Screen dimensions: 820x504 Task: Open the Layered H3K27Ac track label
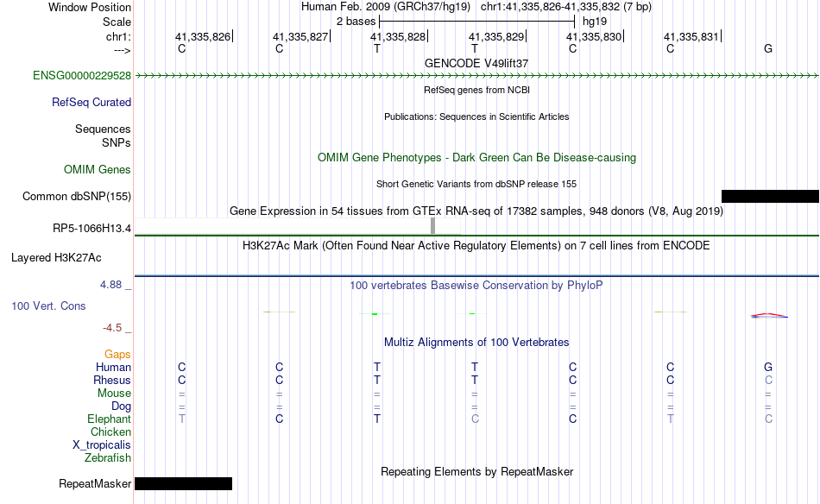click(56, 258)
